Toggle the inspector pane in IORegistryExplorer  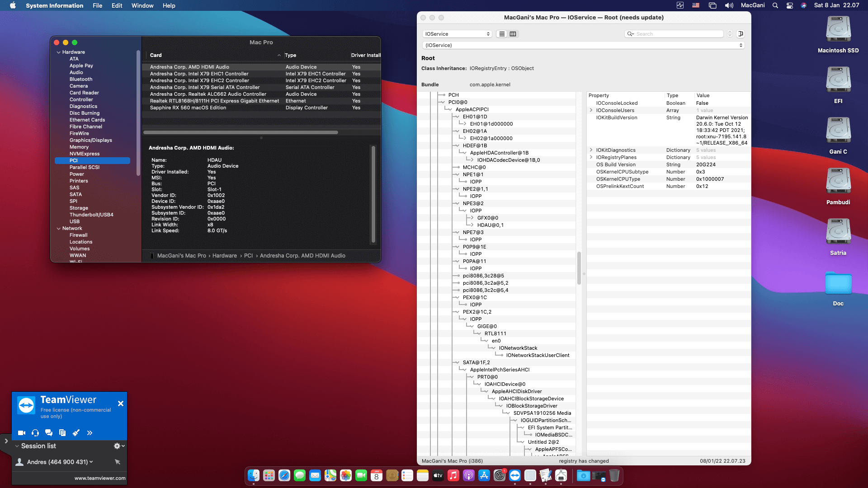[x=741, y=33]
